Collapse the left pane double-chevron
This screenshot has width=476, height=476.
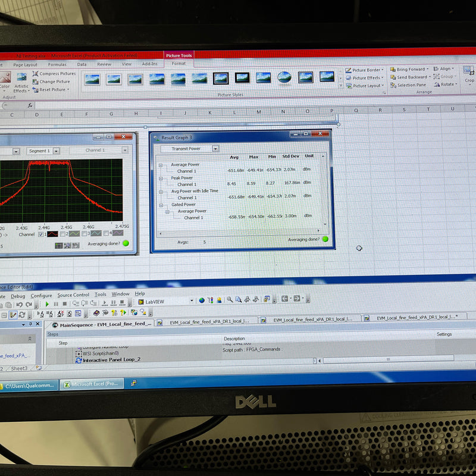[30, 339]
